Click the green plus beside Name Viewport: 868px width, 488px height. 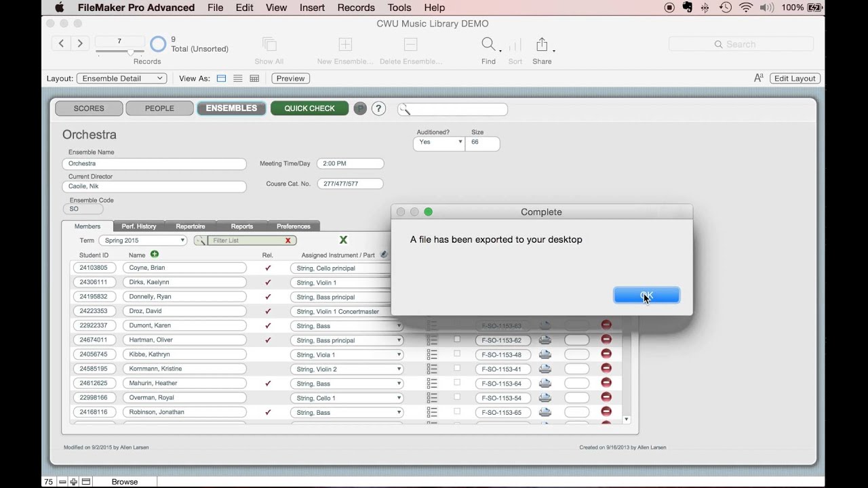click(x=155, y=254)
